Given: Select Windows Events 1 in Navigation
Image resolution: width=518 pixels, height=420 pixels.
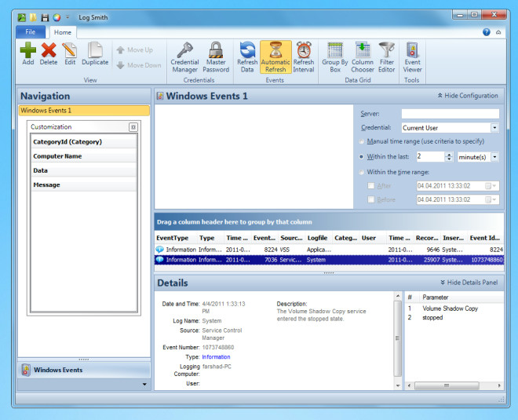Looking at the screenshot, I should (84, 111).
